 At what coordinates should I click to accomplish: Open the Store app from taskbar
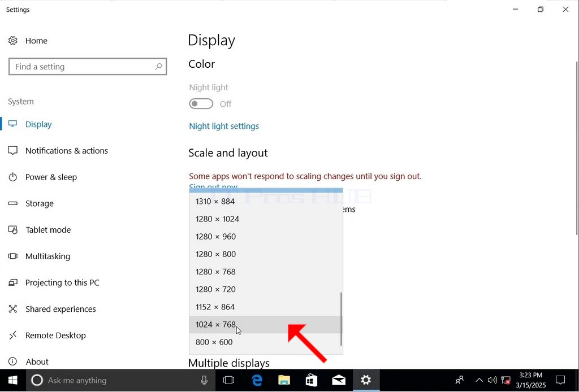(312, 380)
